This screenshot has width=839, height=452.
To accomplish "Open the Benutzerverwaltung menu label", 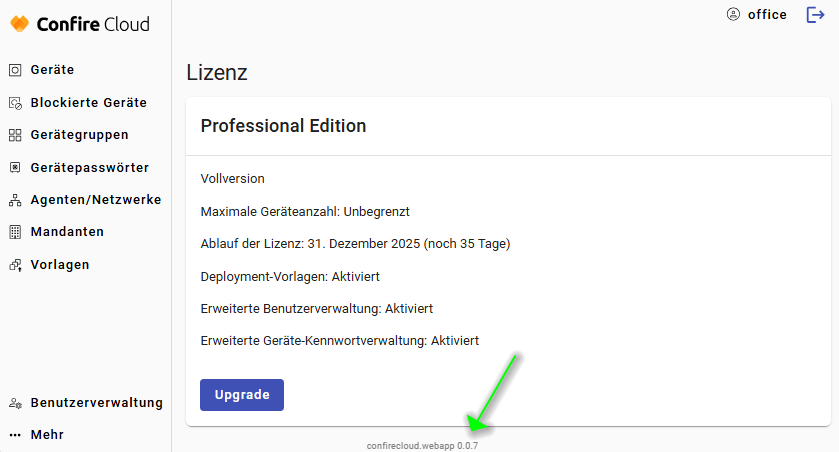I will [96, 403].
